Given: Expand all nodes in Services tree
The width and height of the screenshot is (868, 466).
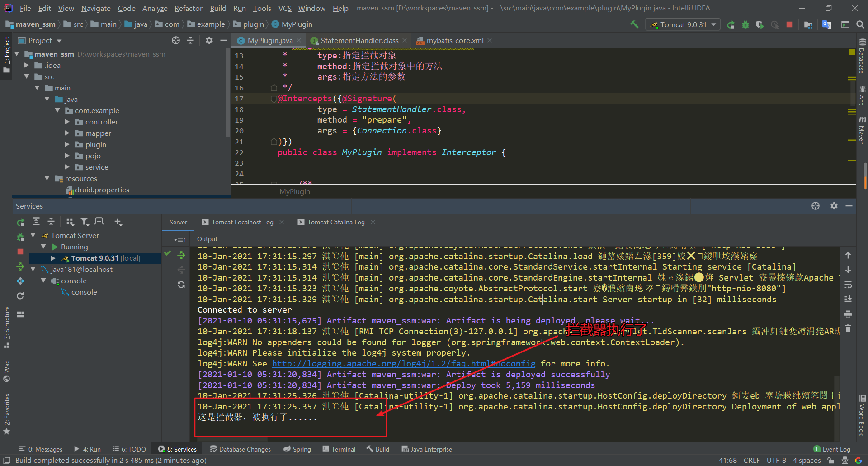Looking at the screenshot, I should coord(36,221).
